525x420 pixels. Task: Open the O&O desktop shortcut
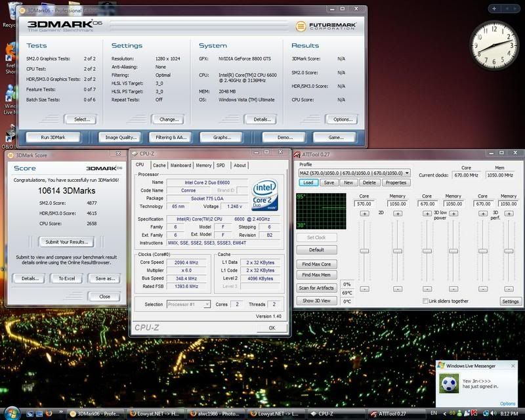(x=9, y=136)
